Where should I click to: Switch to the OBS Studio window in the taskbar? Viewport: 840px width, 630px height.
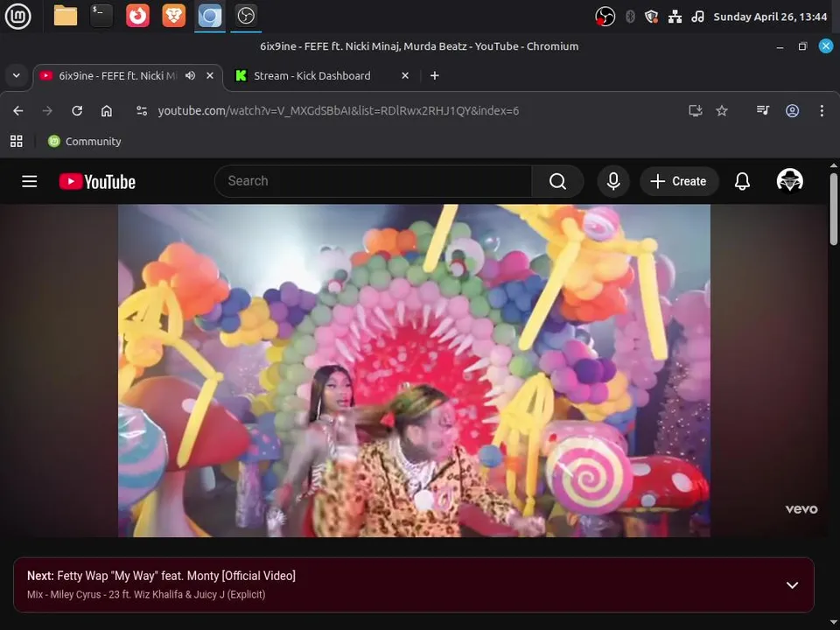coord(246,16)
